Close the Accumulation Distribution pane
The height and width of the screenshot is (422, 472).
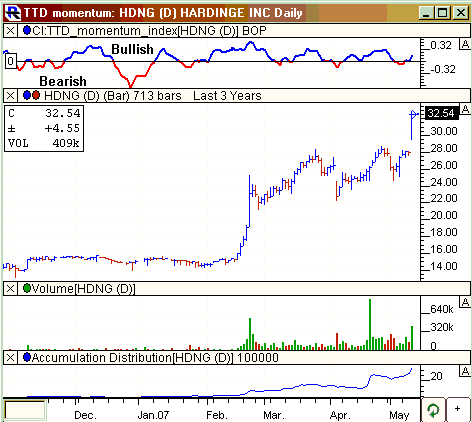point(10,358)
